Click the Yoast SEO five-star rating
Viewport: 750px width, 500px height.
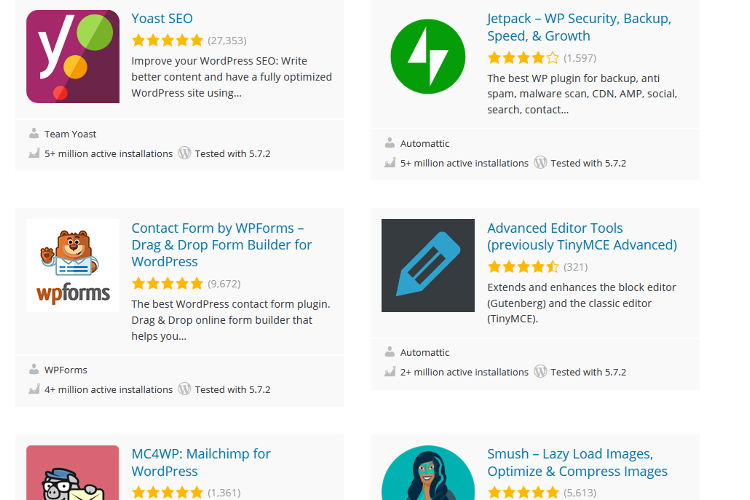tap(167, 41)
